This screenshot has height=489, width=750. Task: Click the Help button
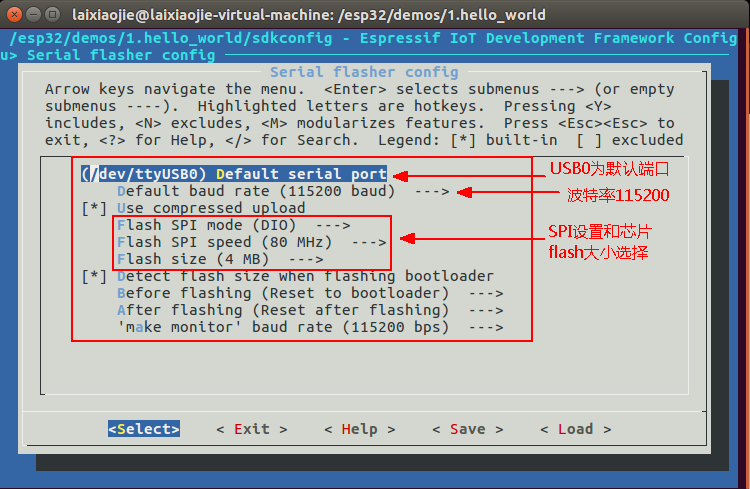(x=360, y=429)
